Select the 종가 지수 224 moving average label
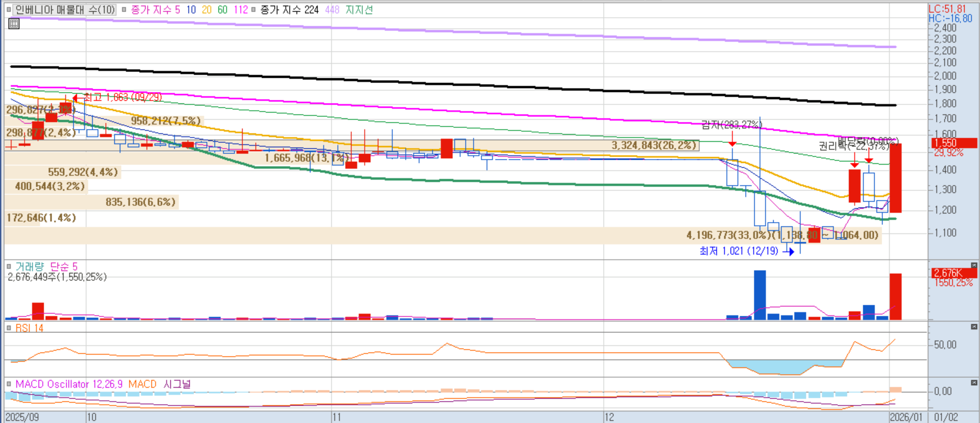 point(289,9)
